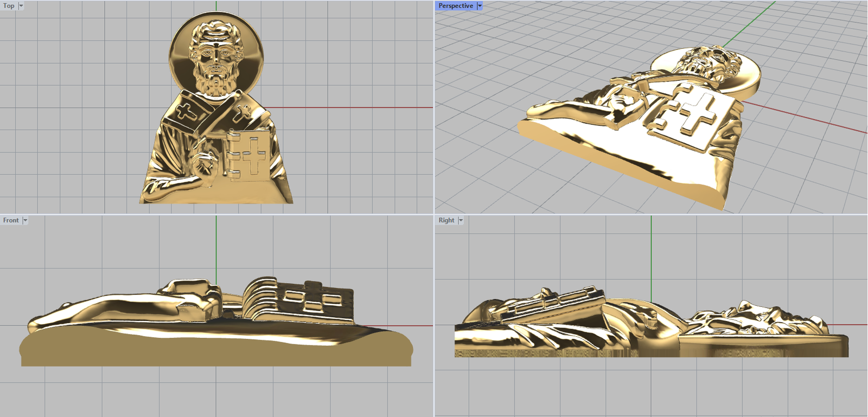The image size is (868, 417).
Task: Click the Front viewport title label
Action: pos(10,220)
